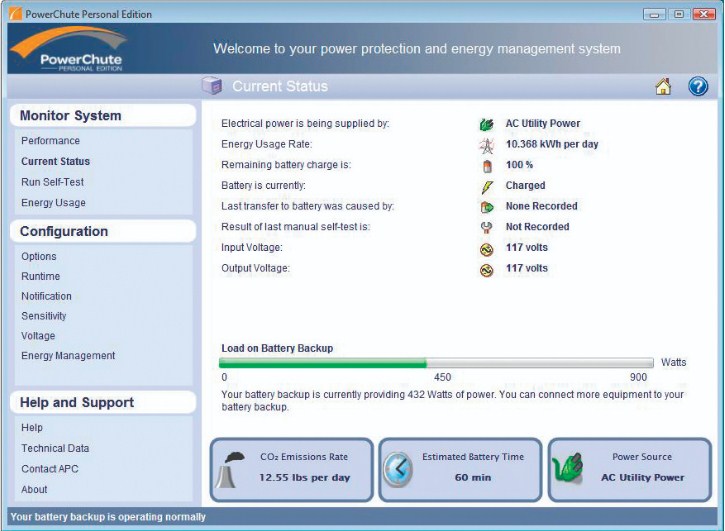725x531 pixels.
Task: Open the Performance page
Action: point(50,141)
